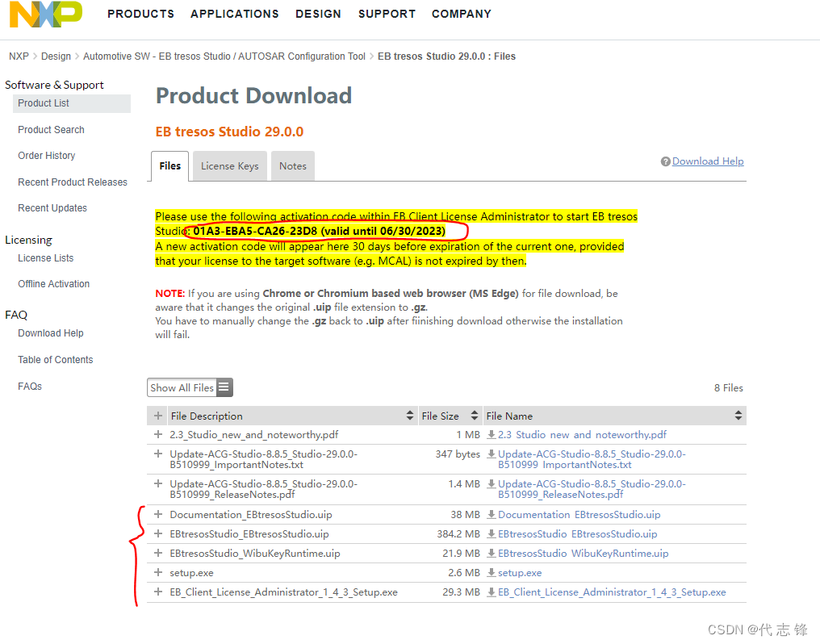Click download icon for EBtresosStudio_EBtresosStudio.uip
The height and width of the screenshot is (644, 820).
(x=491, y=533)
